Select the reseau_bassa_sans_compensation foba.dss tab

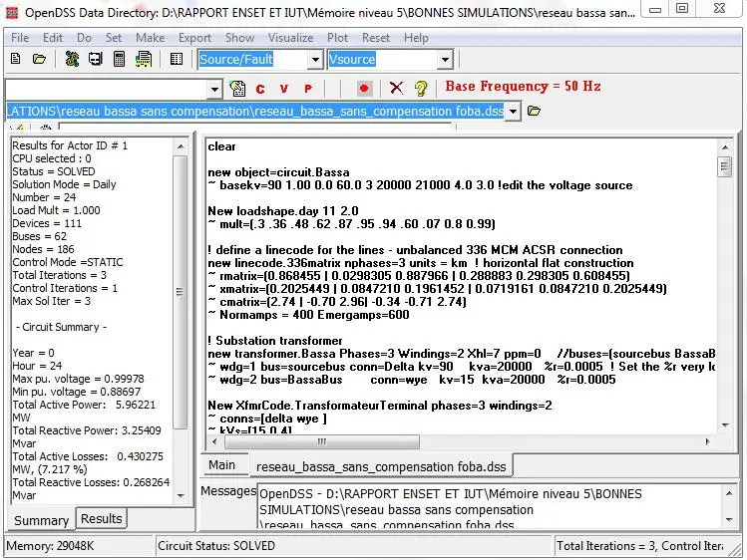pyautogui.click(x=381, y=466)
